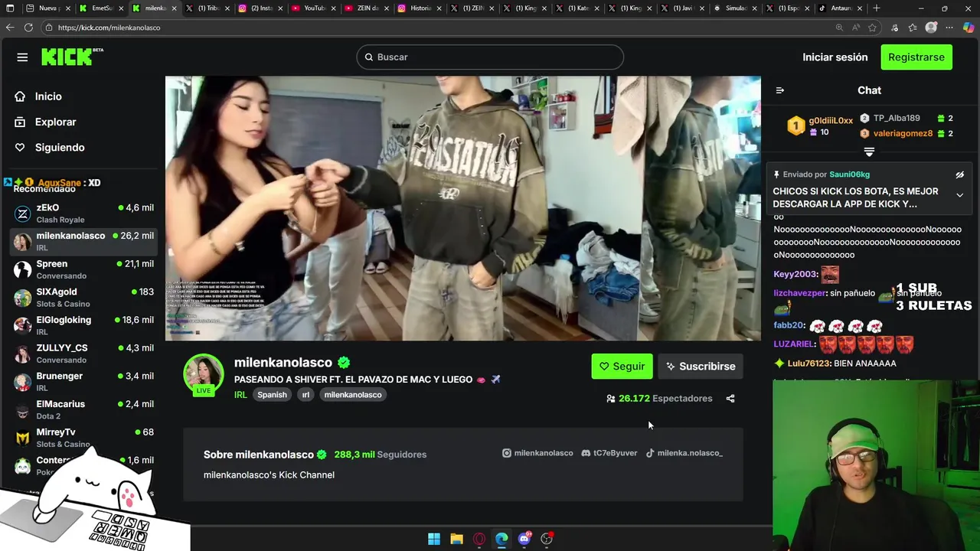980x551 pixels.
Task: Open milenkanolasco Instagram link
Action: [537, 453]
